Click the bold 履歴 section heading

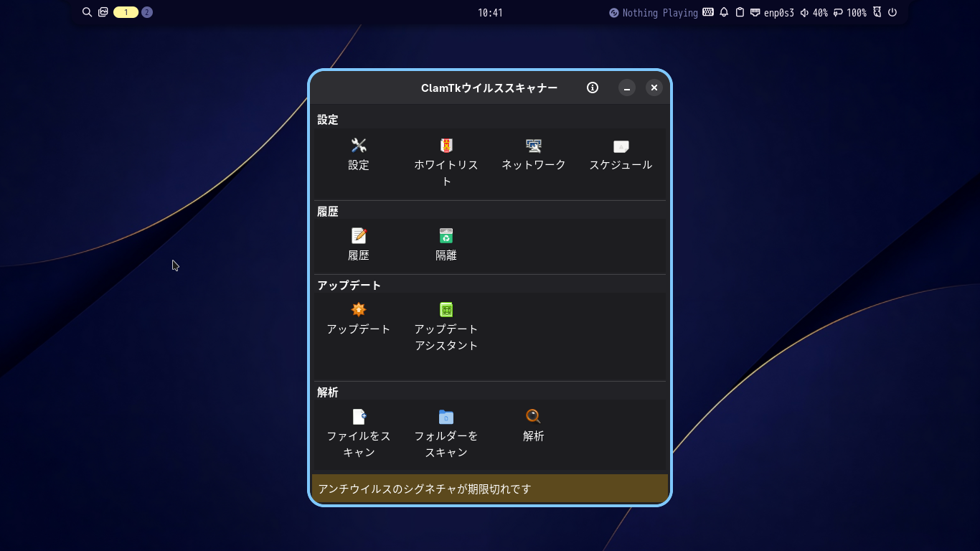[x=328, y=212]
